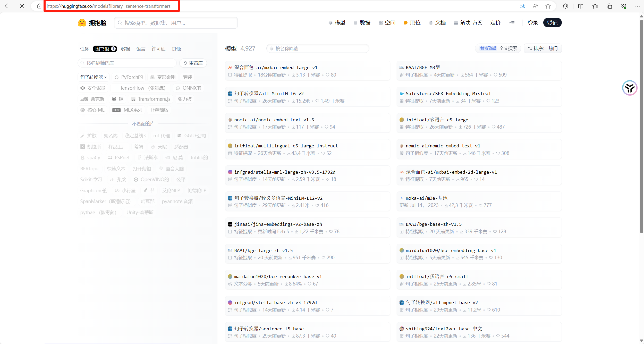Open the sort order dropdown 排序

pos(543,48)
